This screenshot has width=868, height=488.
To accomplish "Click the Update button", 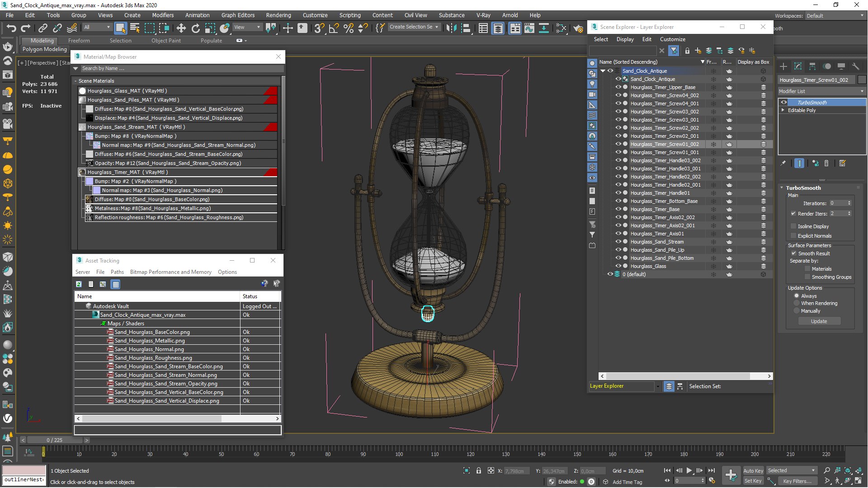I will click(819, 321).
